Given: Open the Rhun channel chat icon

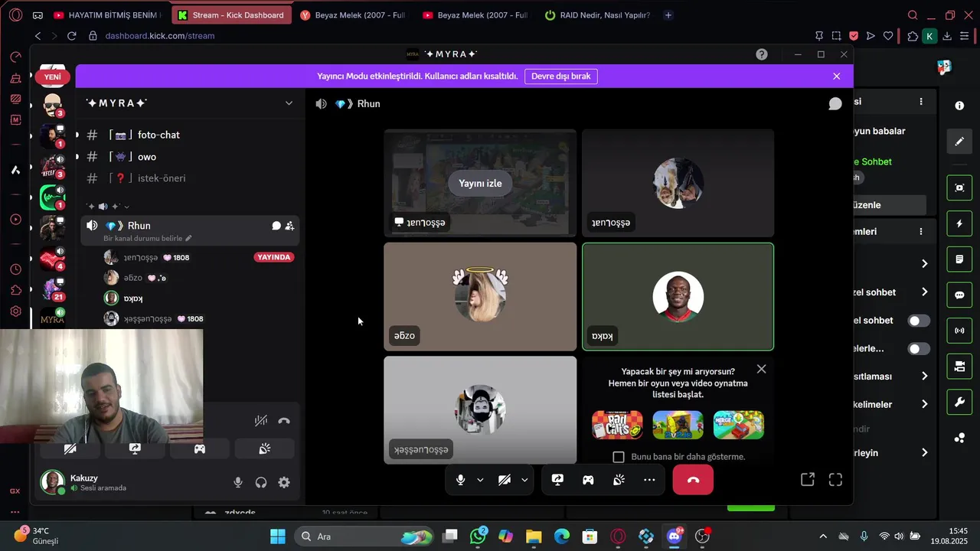Looking at the screenshot, I should (x=276, y=226).
